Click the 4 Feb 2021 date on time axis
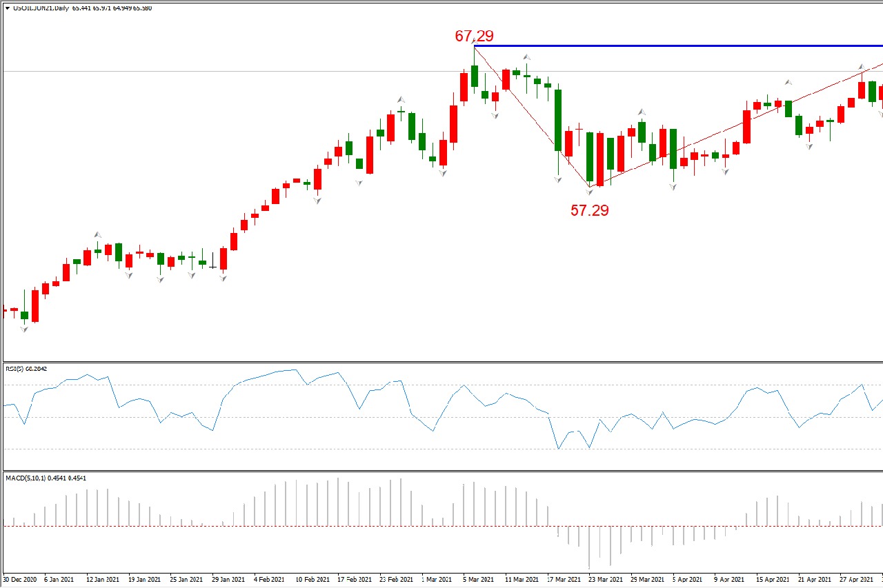The height and width of the screenshot is (588, 883). 270,580
